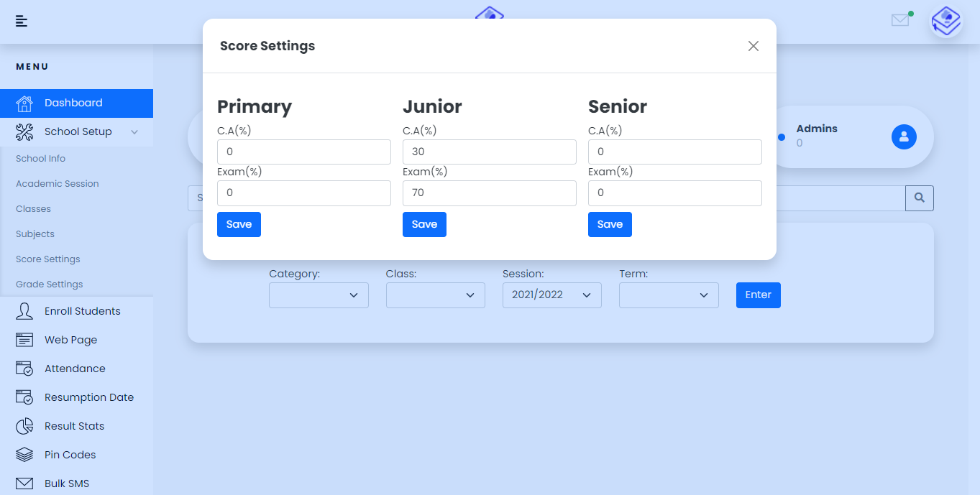
Task: Save the Junior score settings
Action: point(424,224)
